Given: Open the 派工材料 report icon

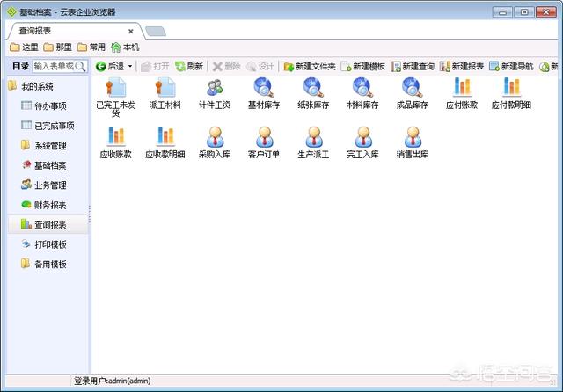Looking at the screenshot, I should coord(165,93).
